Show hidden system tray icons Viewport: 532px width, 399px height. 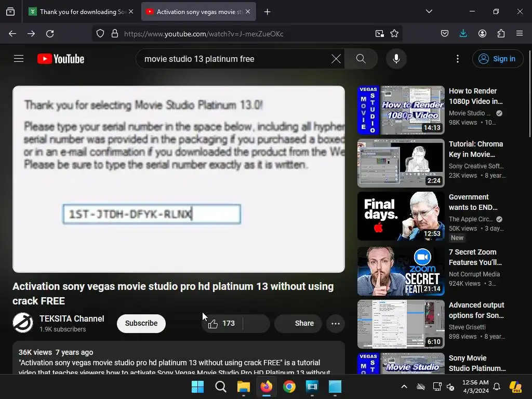(x=404, y=387)
